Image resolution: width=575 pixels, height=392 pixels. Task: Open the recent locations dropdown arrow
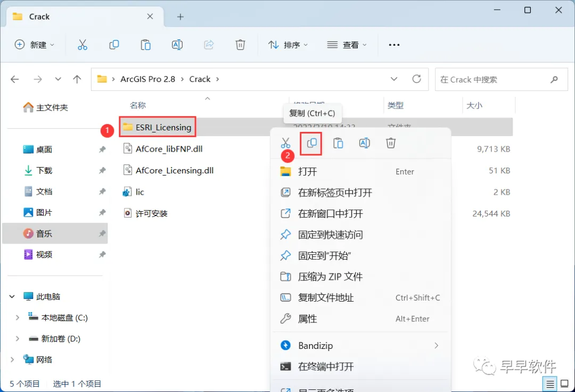click(x=58, y=79)
